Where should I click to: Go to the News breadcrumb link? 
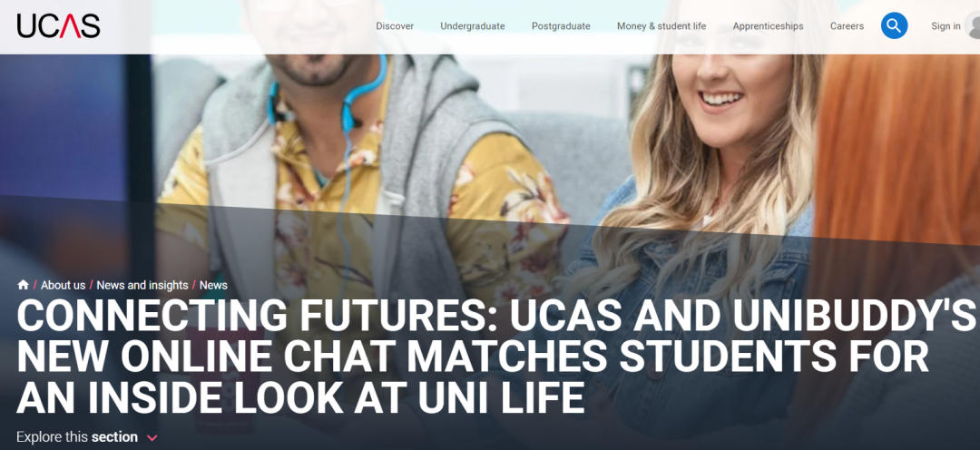tap(213, 285)
